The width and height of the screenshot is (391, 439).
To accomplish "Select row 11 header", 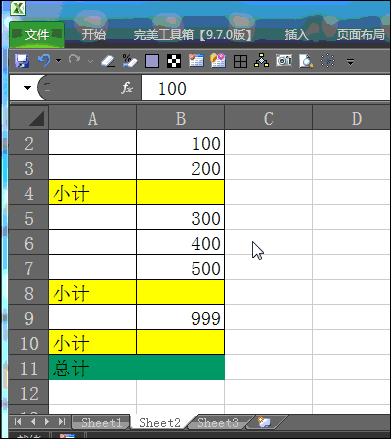I will tap(29, 367).
